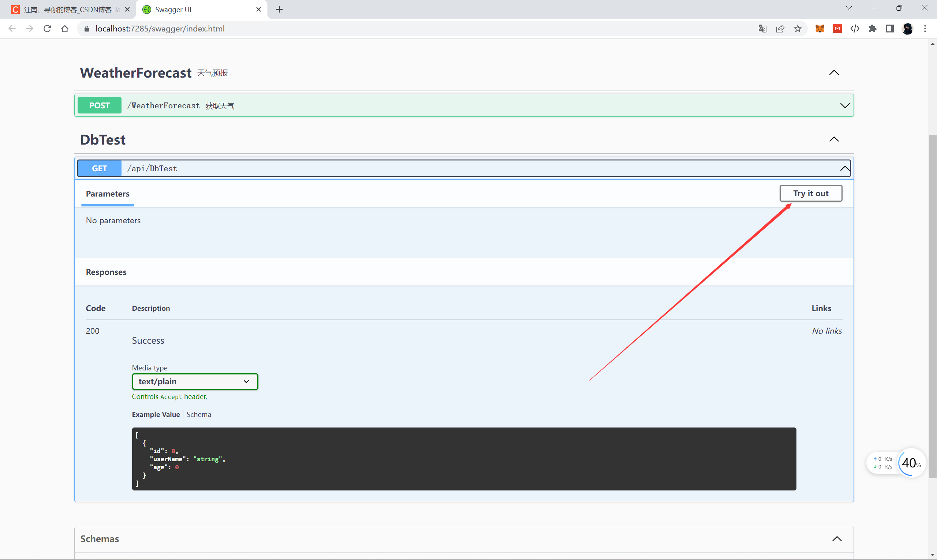Click the home page icon
Image resolution: width=937 pixels, height=560 pixels.
65,29
